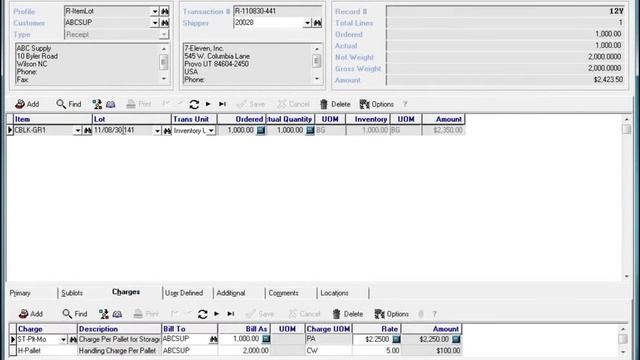Viewport: 640px width, 360px height.
Task: Open Options in the Charges toolbar
Action: (x=391, y=313)
